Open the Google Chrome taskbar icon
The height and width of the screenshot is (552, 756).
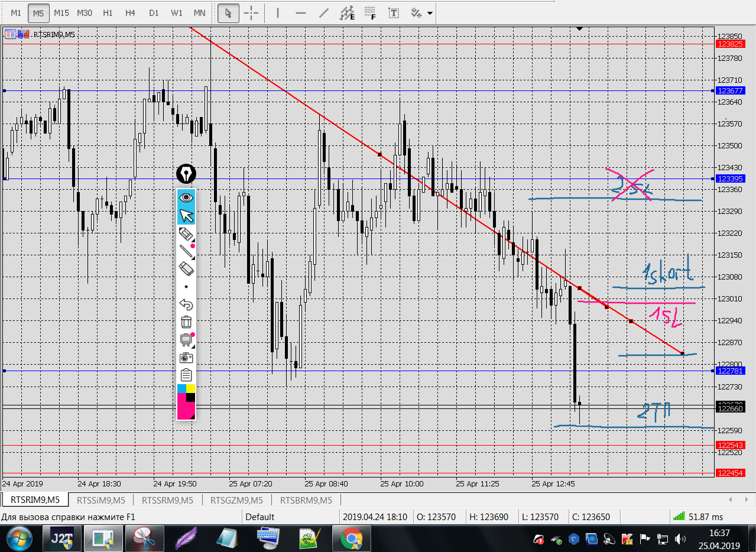pos(351,539)
